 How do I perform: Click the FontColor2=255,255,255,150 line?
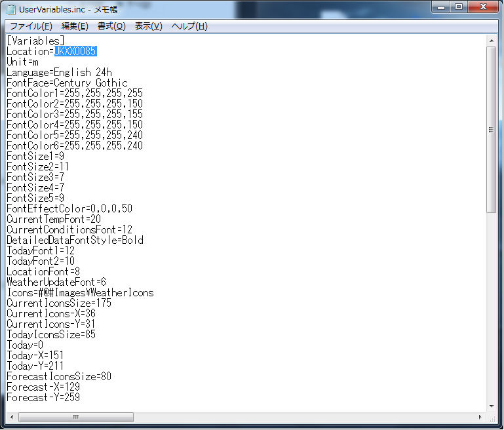click(75, 104)
